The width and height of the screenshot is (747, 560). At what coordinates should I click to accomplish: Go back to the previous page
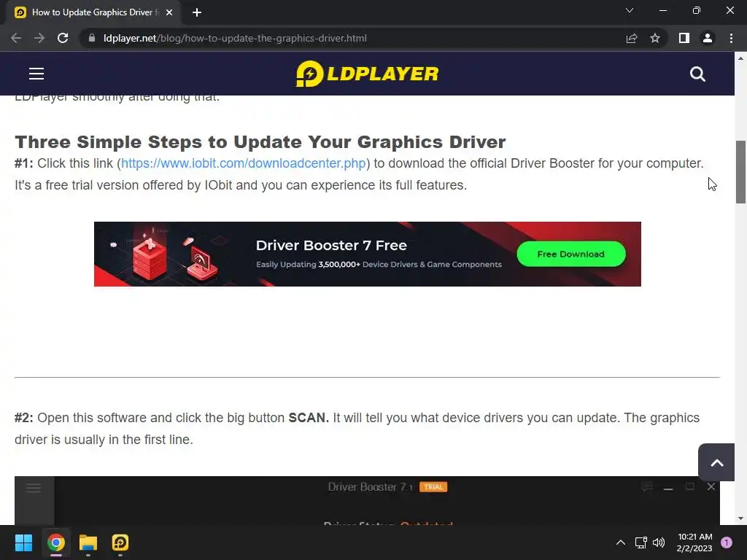pos(16,38)
